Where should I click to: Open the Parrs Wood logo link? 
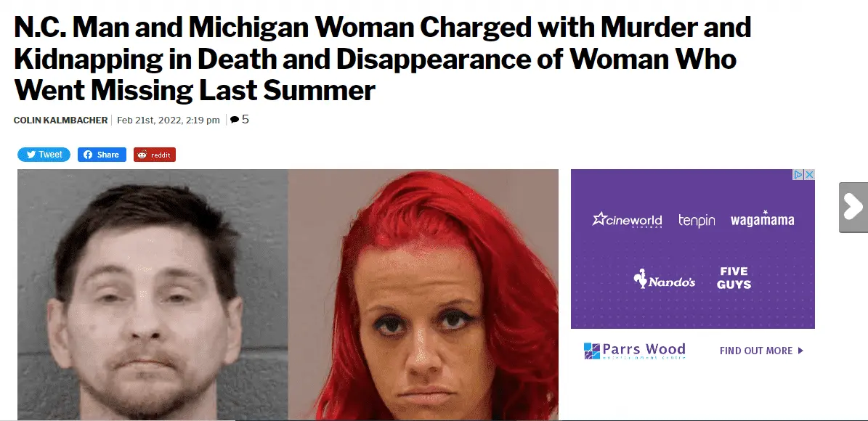coord(634,351)
